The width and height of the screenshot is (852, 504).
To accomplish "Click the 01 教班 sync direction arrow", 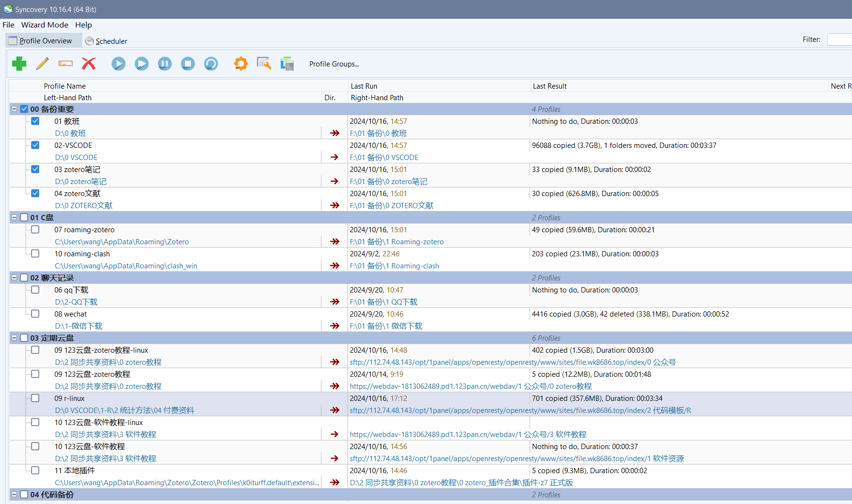I will pyautogui.click(x=335, y=133).
